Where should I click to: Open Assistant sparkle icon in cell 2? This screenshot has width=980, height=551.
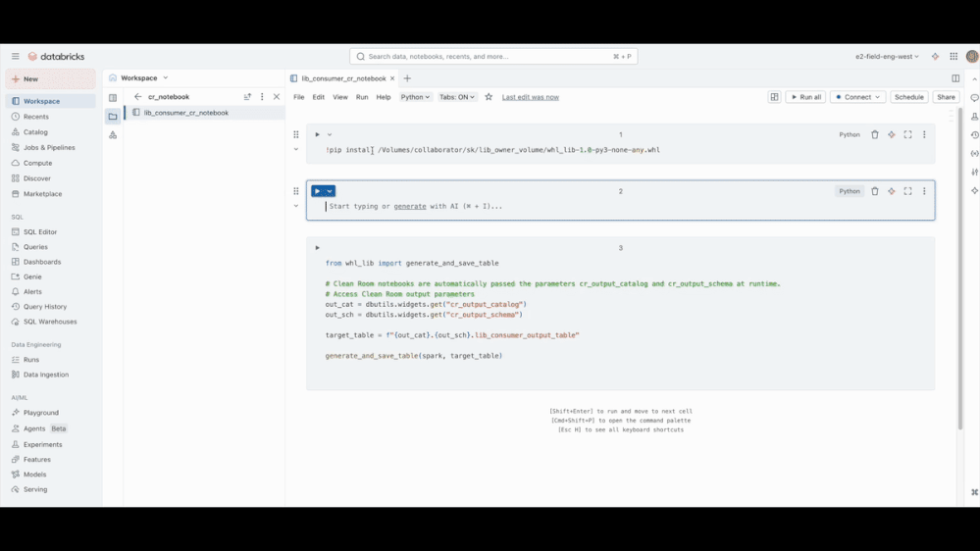892,192
